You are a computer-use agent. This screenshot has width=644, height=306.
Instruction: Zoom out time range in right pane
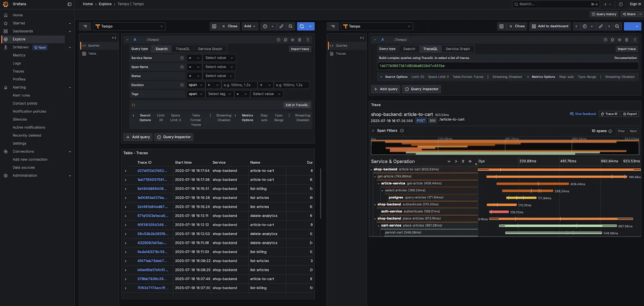[617, 27]
